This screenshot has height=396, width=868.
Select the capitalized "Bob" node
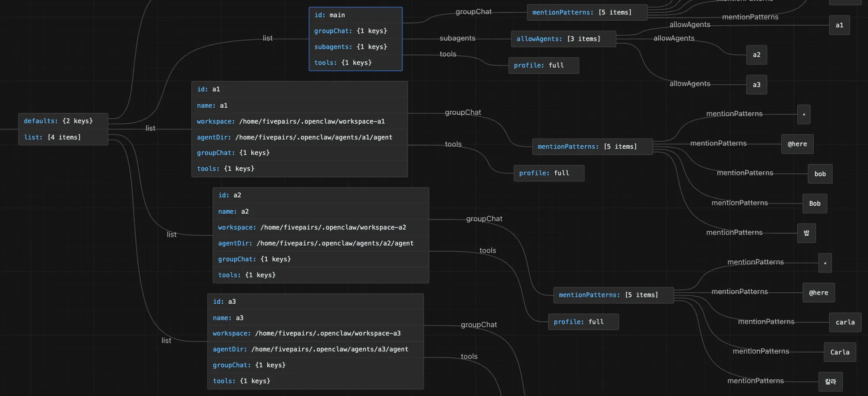point(815,204)
